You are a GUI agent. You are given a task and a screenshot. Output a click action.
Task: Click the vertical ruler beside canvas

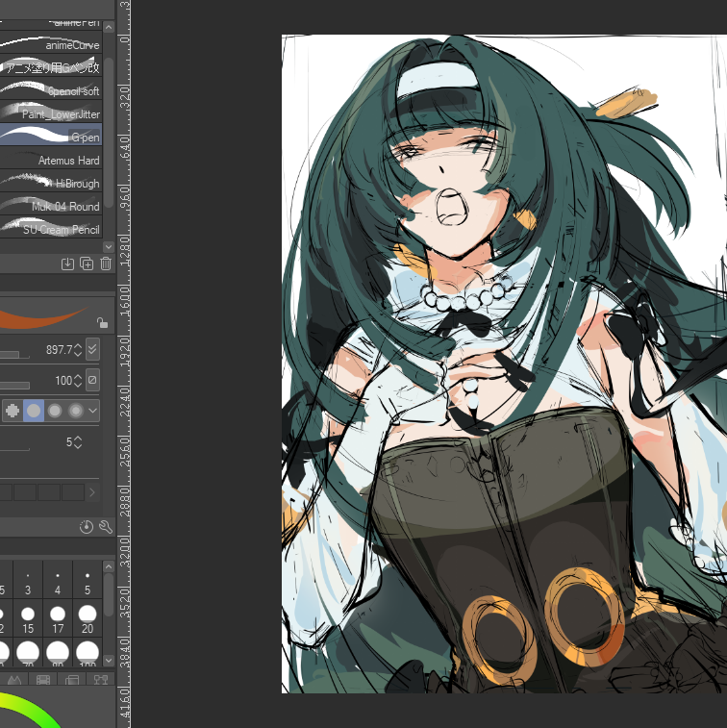click(124, 364)
